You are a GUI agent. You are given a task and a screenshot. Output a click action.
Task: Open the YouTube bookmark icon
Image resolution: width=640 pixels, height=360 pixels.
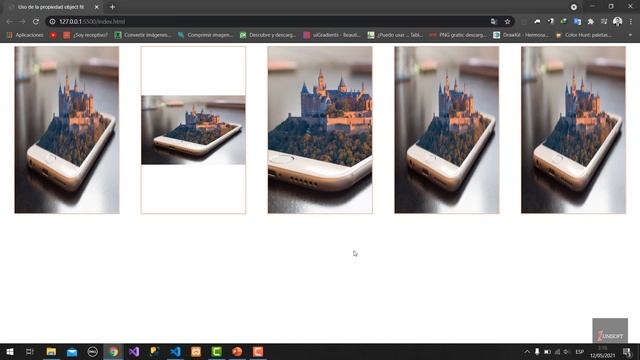(x=53, y=35)
